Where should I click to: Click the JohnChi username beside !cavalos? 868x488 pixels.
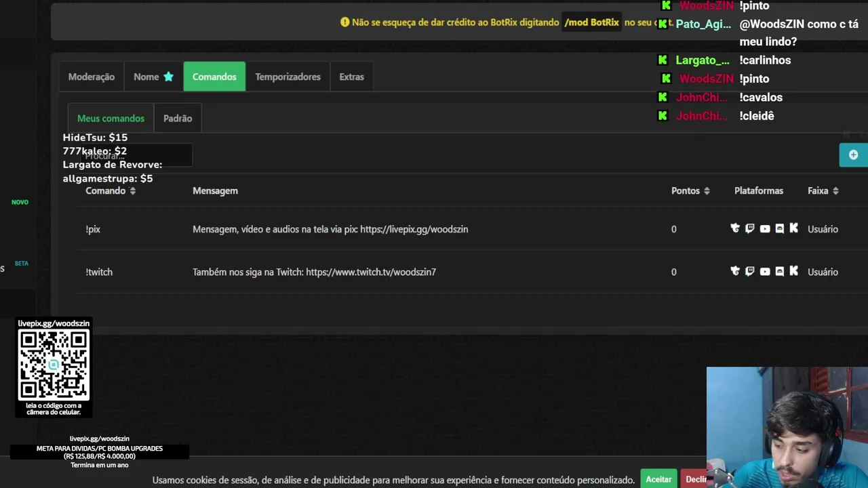tap(702, 98)
